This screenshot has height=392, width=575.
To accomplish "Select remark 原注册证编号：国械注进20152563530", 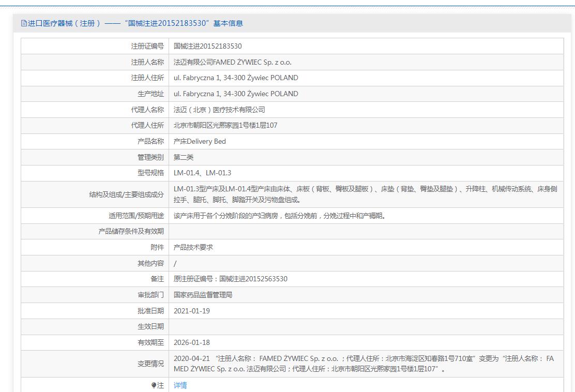I will point(230,279).
